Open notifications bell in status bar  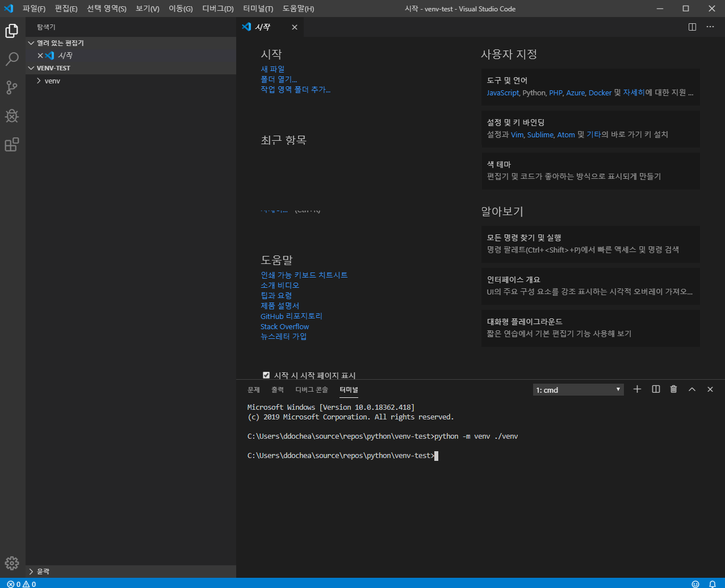pos(713,583)
